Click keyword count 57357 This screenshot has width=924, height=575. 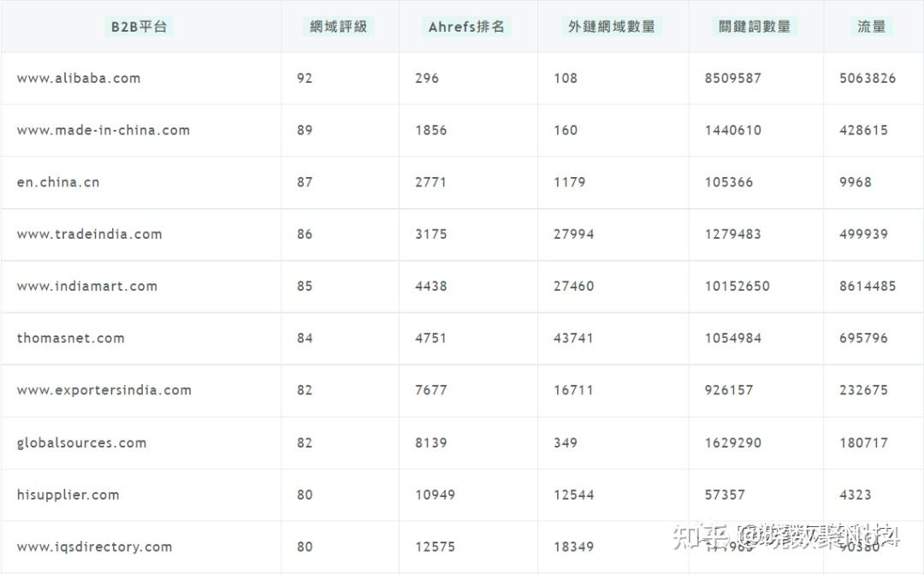pyautogui.click(x=725, y=495)
